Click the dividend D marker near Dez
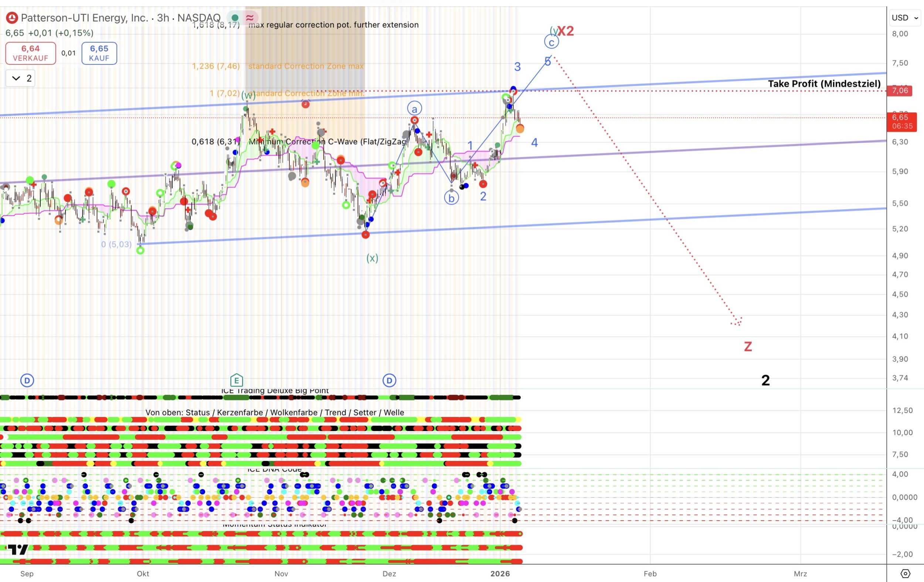 click(x=389, y=380)
